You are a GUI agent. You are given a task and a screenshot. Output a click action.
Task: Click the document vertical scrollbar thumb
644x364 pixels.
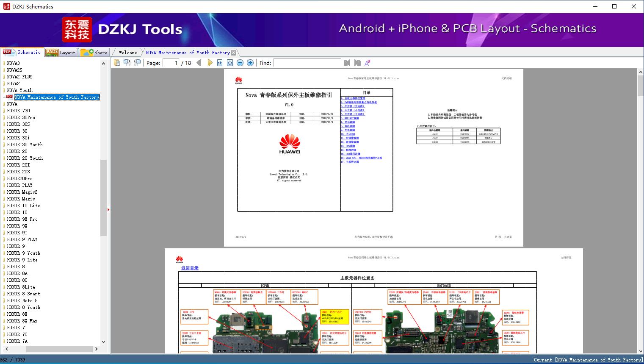640,86
